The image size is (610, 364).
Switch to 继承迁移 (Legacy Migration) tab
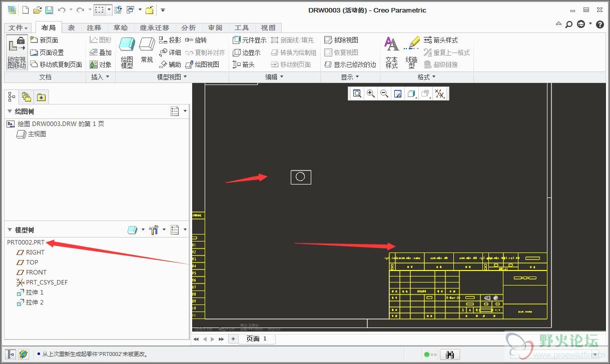pos(155,28)
